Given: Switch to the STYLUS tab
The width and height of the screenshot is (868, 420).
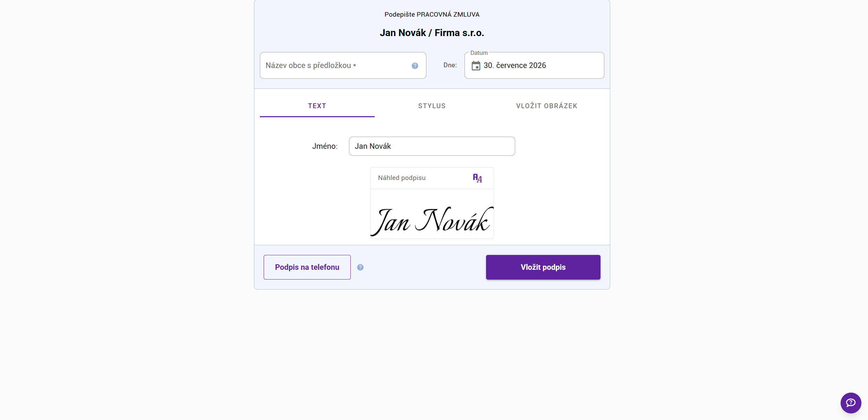Looking at the screenshot, I should [x=432, y=106].
